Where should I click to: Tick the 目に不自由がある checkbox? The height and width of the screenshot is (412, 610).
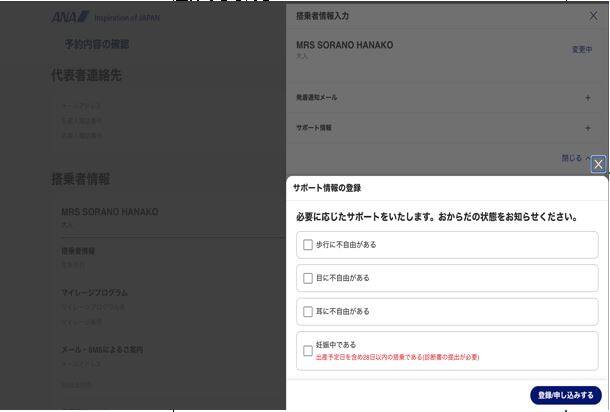pyautogui.click(x=308, y=278)
